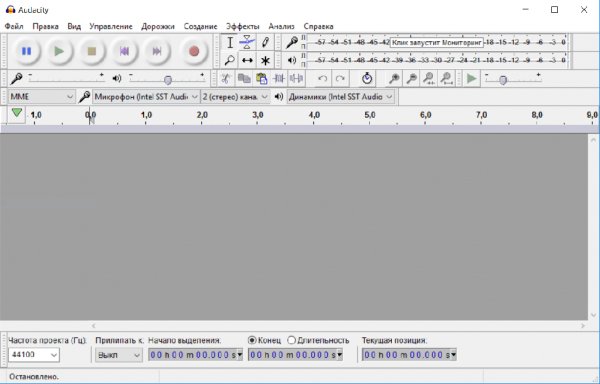Click the Copy icon in edit toolbar
The width and height of the screenshot is (600, 384).
click(244, 79)
